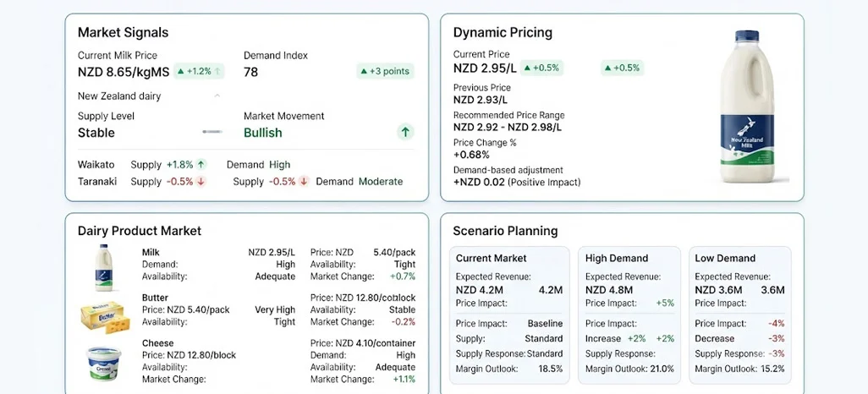Click the Dynamic Pricing heading

tap(503, 33)
